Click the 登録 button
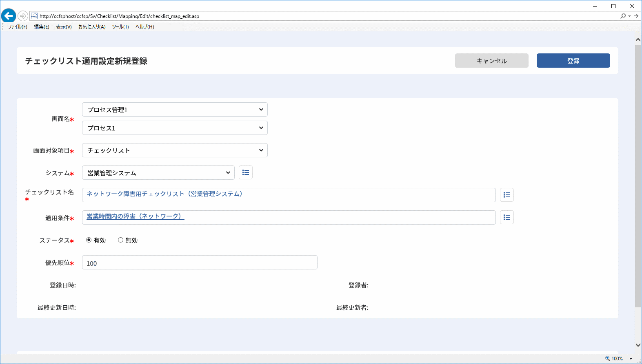The image size is (642, 364). click(x=573, y=61)
